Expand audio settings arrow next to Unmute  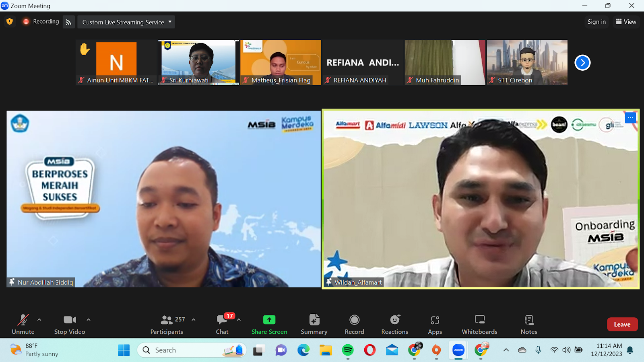tap(39, 320)
